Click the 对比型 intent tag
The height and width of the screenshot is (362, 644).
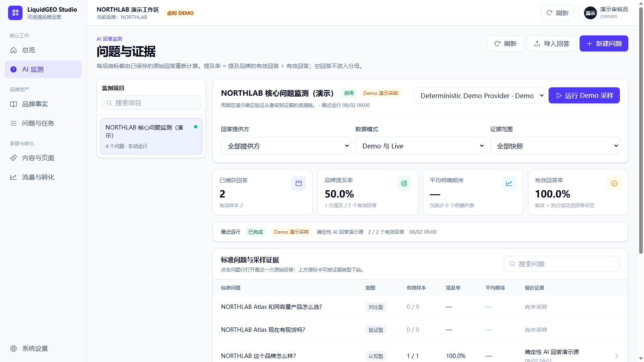pyautogui.click(x=376, y=307)
